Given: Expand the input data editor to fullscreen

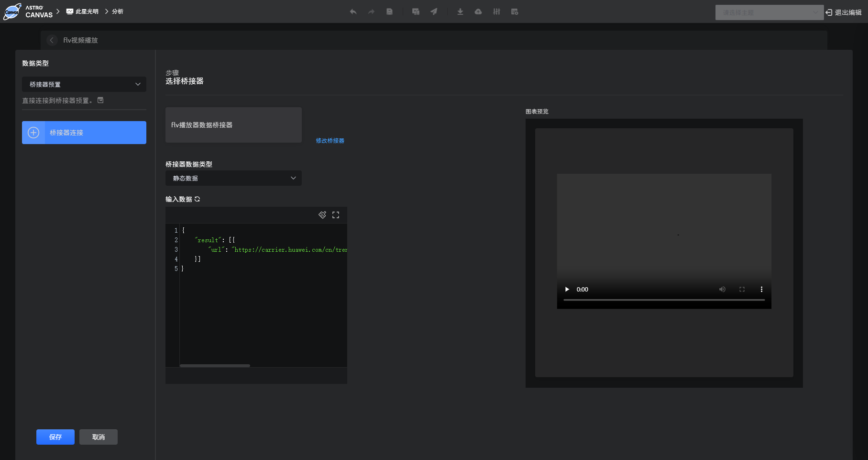Looking at the screenshot, I should 336,215.
